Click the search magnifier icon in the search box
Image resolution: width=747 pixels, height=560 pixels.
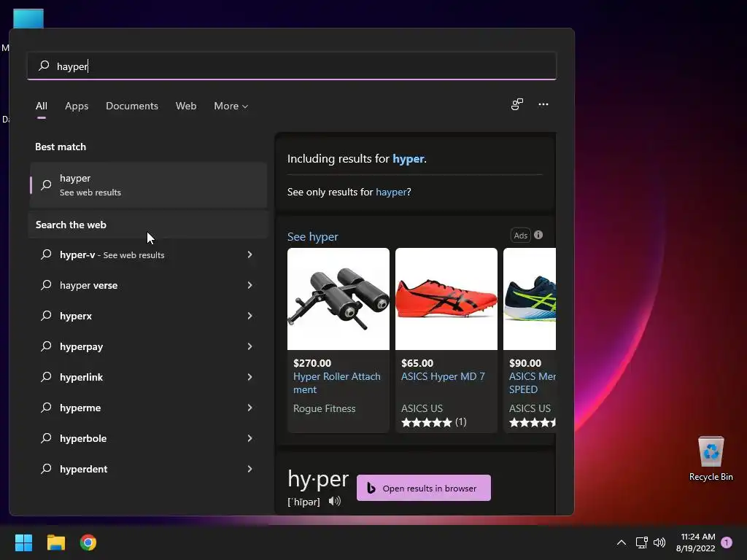(44, 66)
